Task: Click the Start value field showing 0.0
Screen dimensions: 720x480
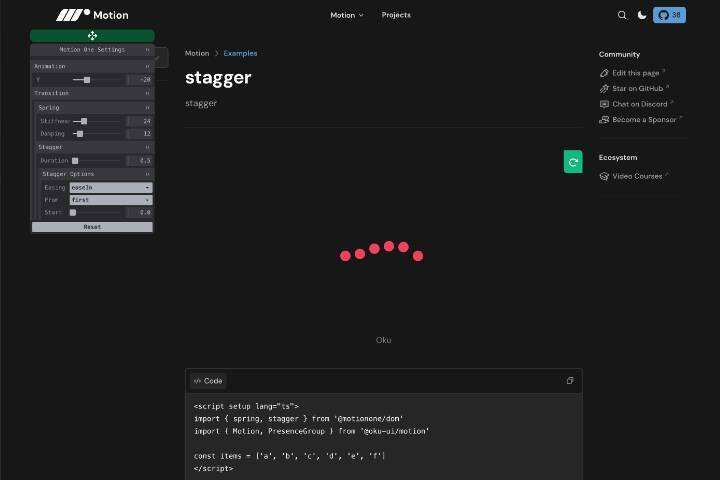Action: pos(141,213)
